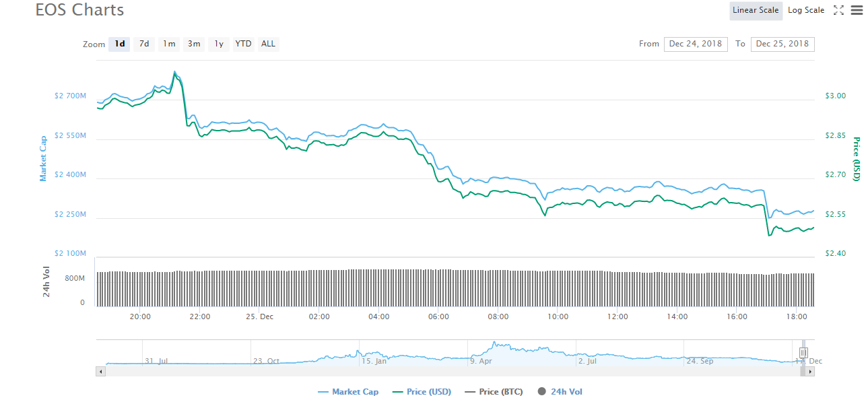The width and height of the screenshot is (868, 402).
Task: Click the $2 100M market cap axis label
Action: pyautogui.click(x=70, y=254)
